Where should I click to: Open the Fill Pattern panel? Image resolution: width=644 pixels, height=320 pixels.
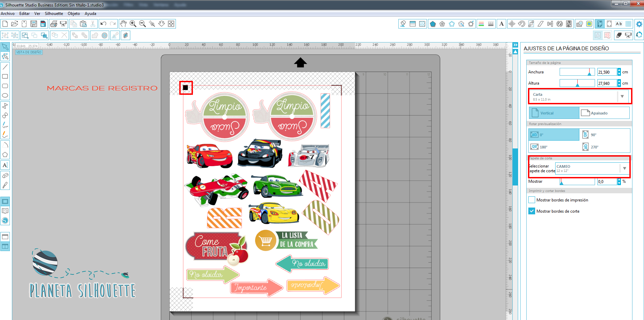(x=422, y=24)
